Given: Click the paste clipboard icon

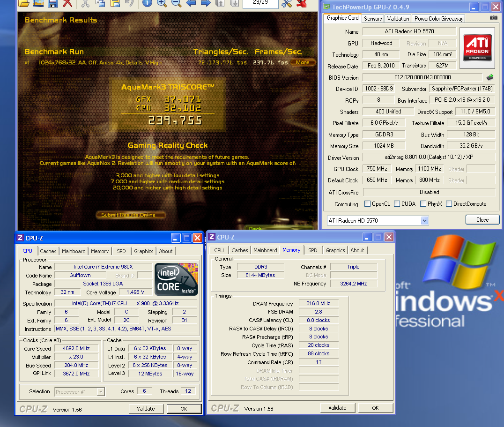Looking at the screenshot, I should 115,3.
